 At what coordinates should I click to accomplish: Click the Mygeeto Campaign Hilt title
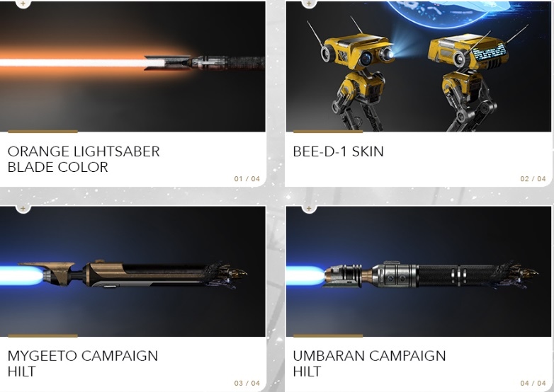(83, 364)
